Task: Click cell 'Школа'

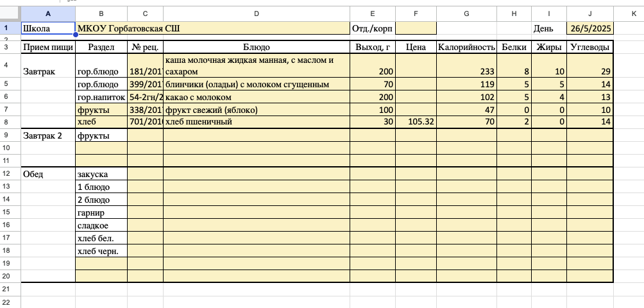Action: [48, 28]
